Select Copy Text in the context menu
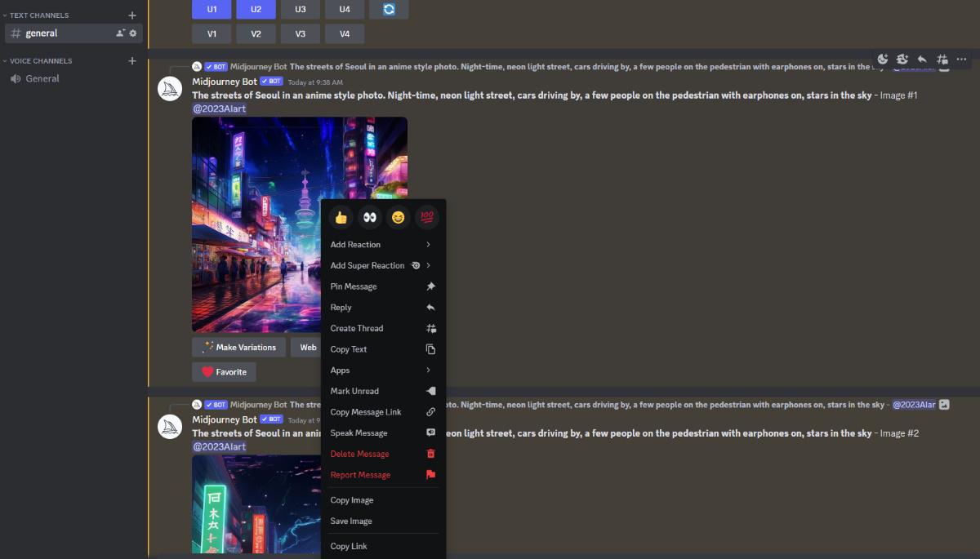The width and height of the screenshot is (980, 559). tap(383, 349)
